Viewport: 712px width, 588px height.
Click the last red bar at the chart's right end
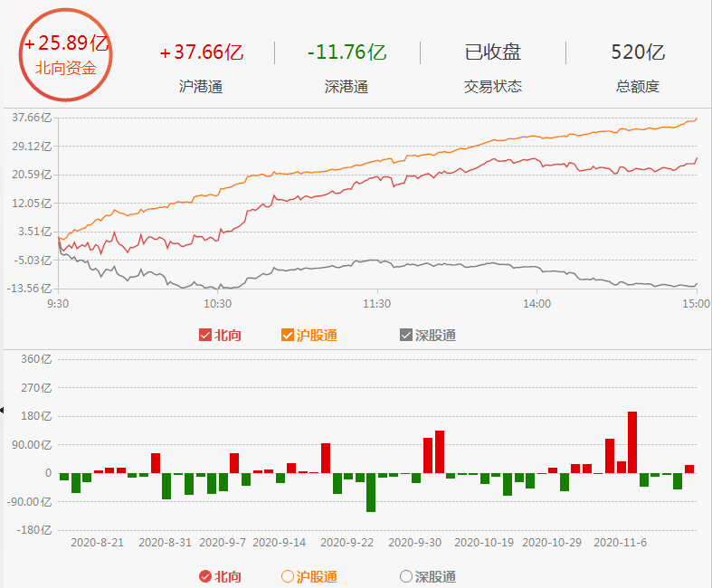click(x=689, y=469)
